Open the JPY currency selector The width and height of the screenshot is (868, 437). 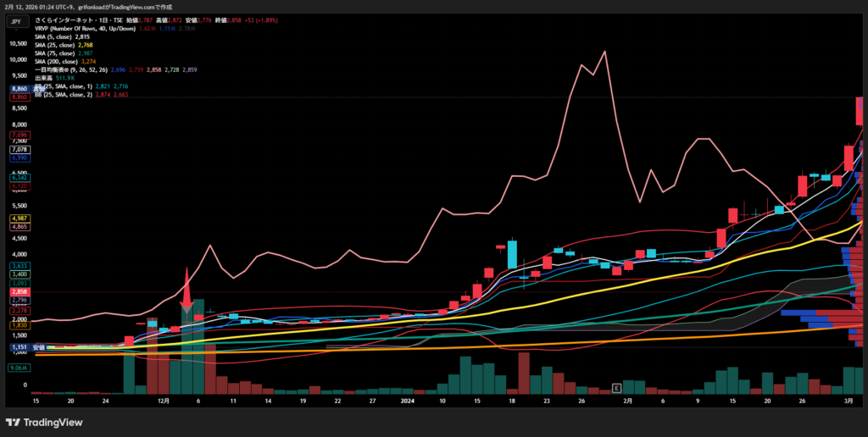pos(16,21)
